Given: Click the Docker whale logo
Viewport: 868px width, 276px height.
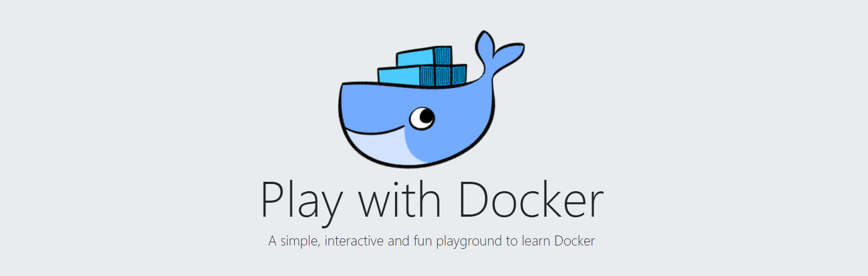Looking at the screenshot, I should coord(431,100).
